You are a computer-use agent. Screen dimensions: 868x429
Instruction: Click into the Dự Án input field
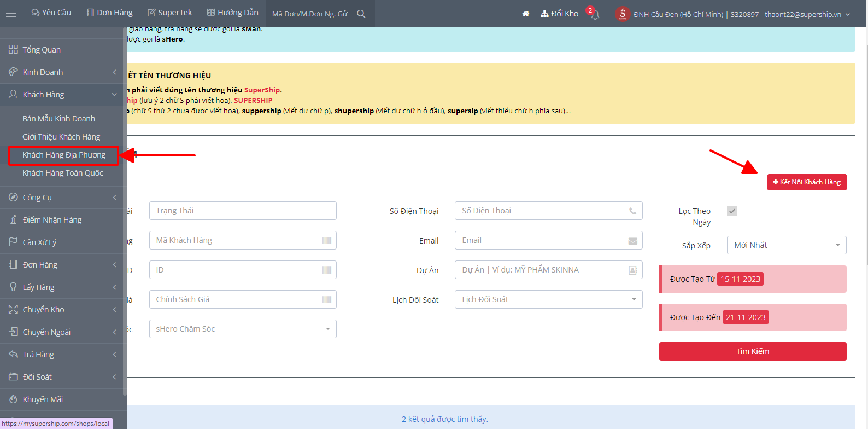point(548,270)
